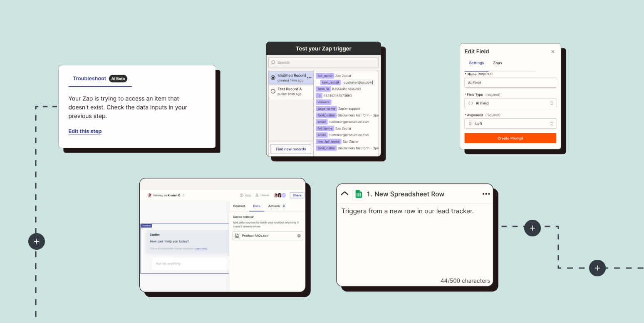Select the Test Record A radio button
Image resolution: width=644 pixels, height=323 pixels.
coord(274,90)
